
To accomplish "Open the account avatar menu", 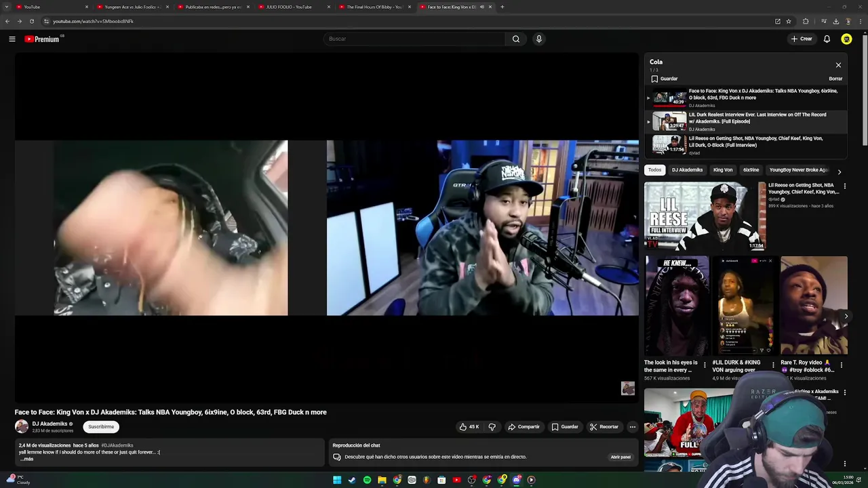I will coord(846,39).
